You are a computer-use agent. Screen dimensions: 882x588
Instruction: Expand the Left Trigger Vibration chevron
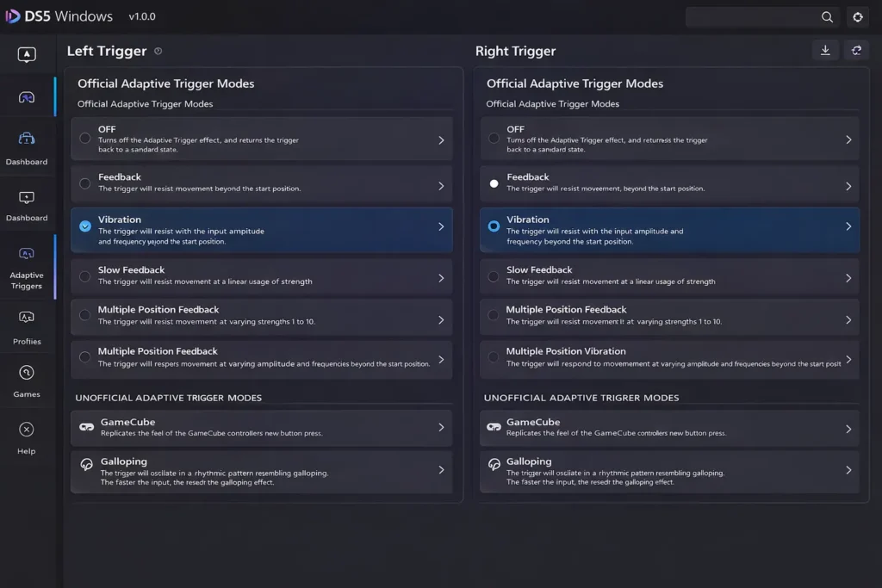click(x=441, y=227)
